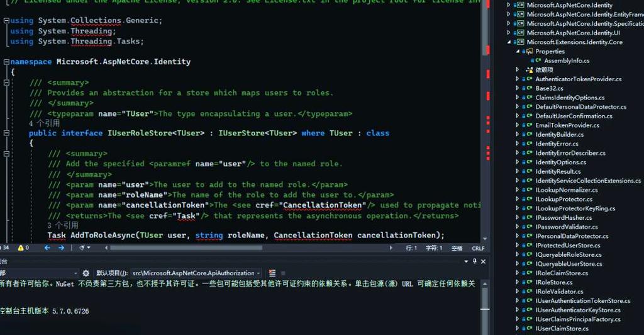The width and height of the screenshot is (644, 335).
Task: Select IPersonalDataProtector.cs file
Action: pos(572,236)
